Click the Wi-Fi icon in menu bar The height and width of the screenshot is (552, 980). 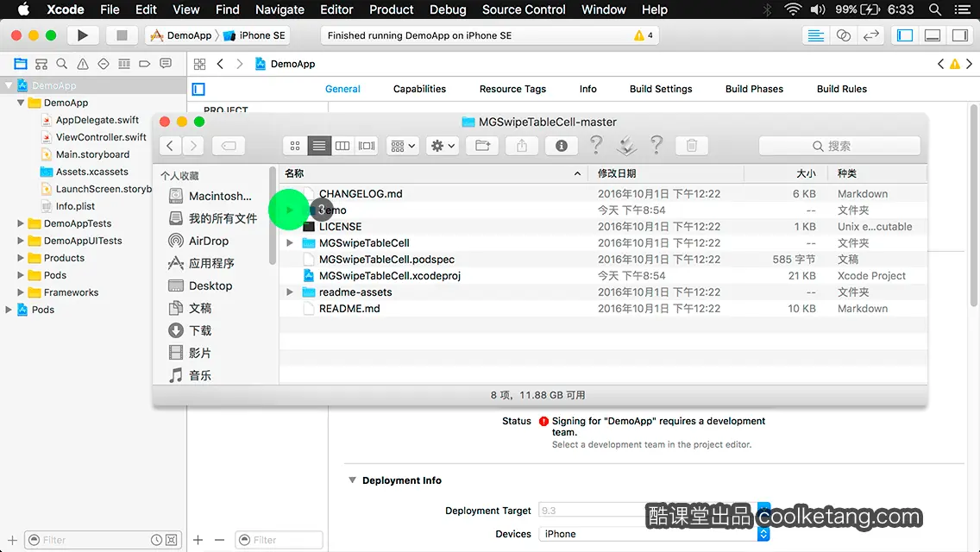point(793,9)
